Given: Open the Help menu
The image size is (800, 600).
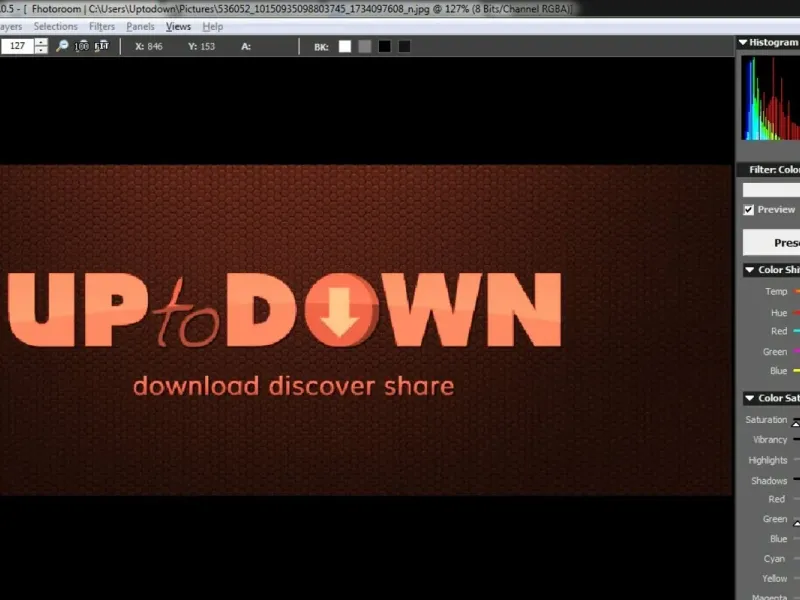Looking at the screenshot, I should [212, 27].
